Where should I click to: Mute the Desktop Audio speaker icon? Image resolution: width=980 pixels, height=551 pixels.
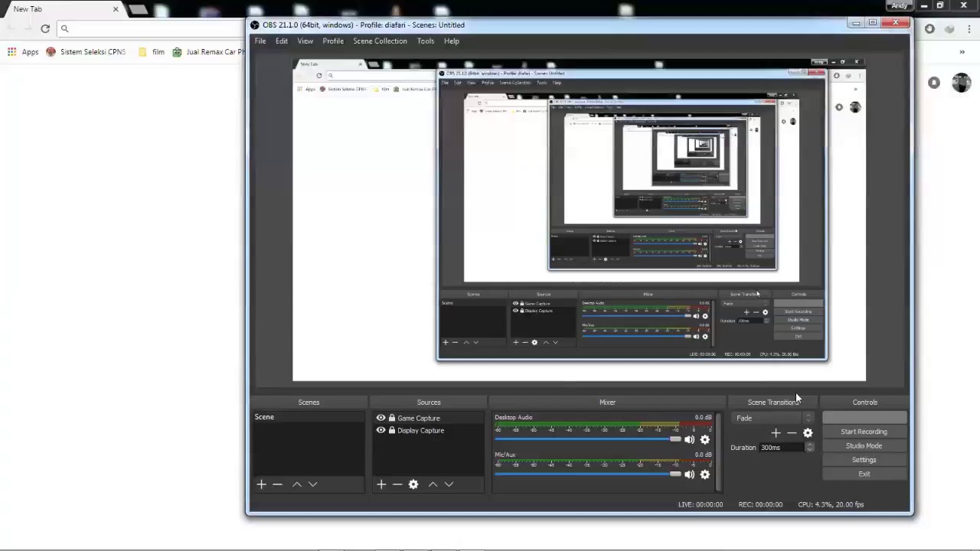[x=690, y=439]
